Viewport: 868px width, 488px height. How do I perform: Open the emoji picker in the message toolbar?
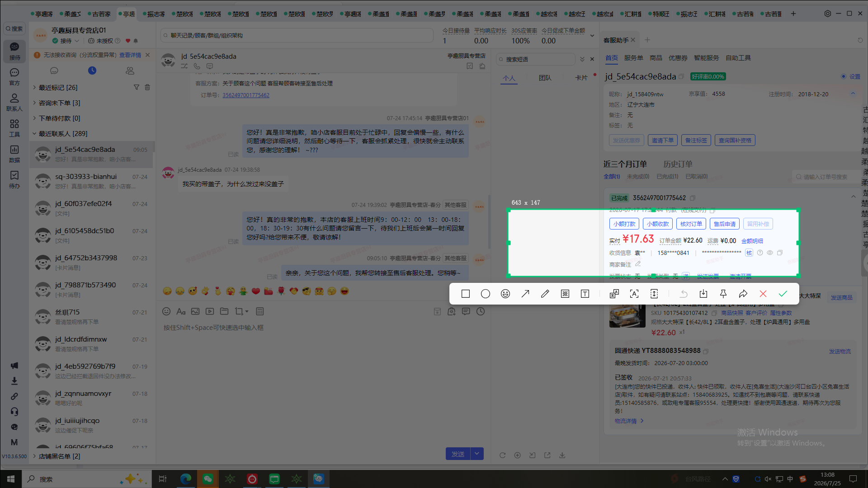point(166,311)
